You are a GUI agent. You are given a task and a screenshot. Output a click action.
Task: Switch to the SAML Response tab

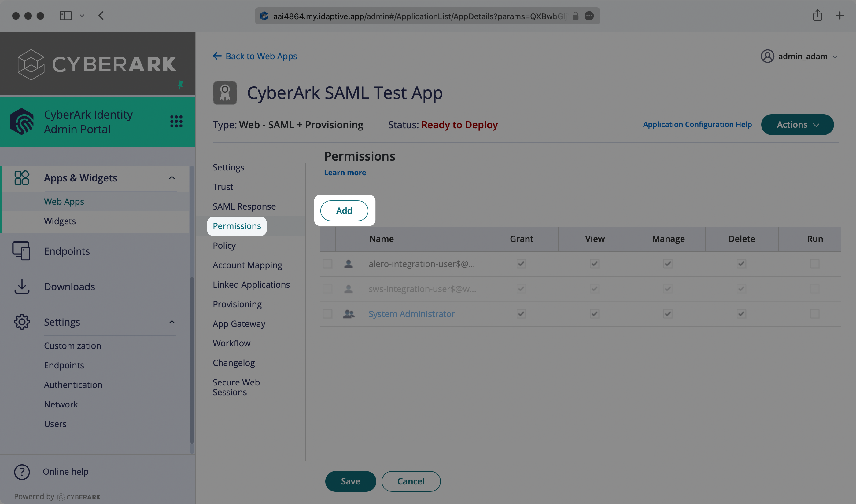(244, 206)
